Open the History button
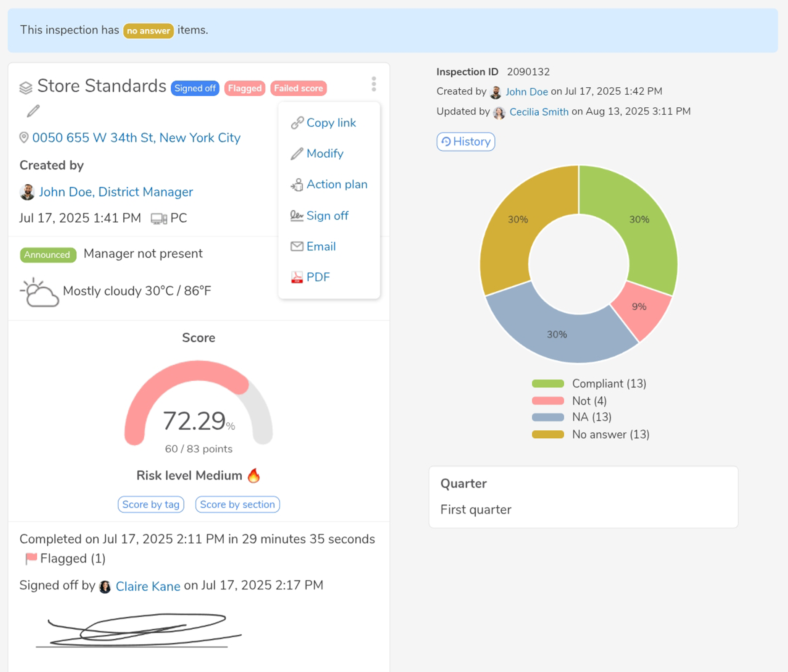 click(x=466, y=142)
